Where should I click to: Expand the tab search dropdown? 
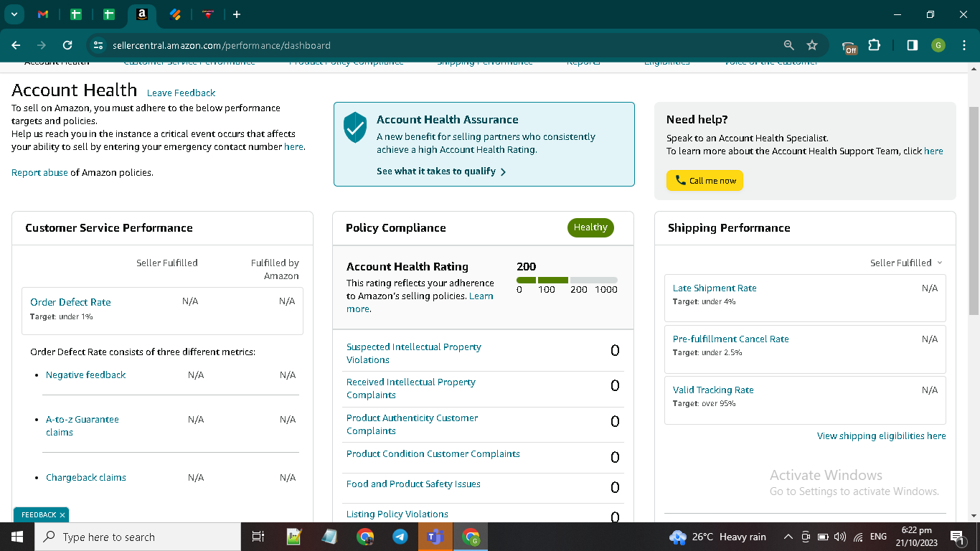[14, 14]
